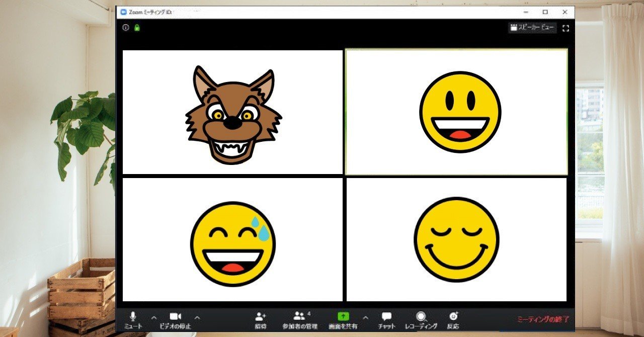
Task: Expand share options arrow beside 画面を共有
Action: [365, 317]
